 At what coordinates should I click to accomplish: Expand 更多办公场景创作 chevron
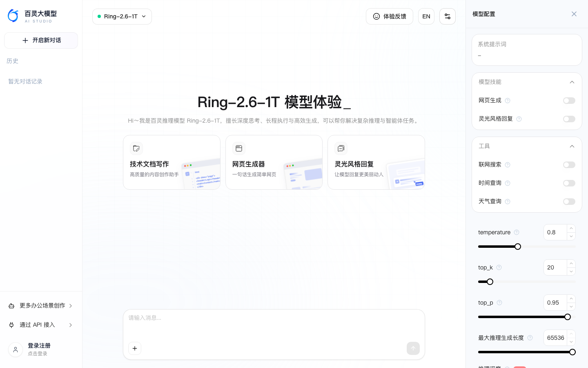(71, 306)
